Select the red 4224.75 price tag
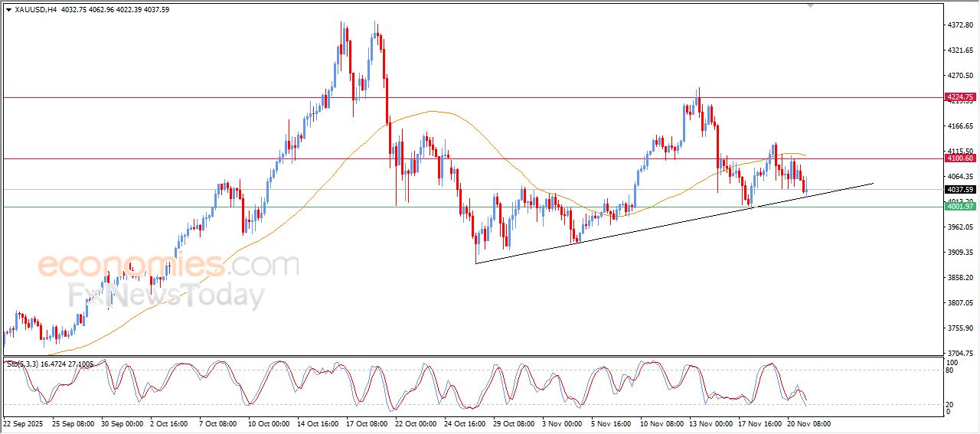The height and width of the screenshot is (434, 980). (960, 97)
